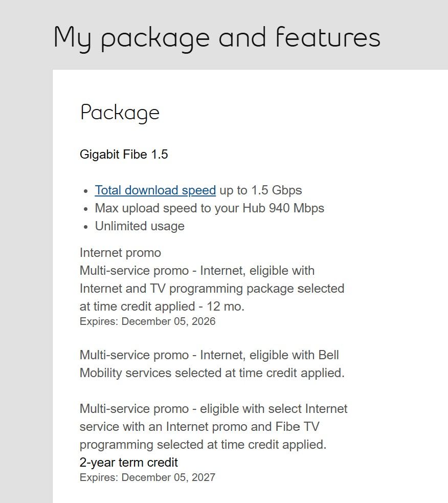Click the Max upload speed 940 Mbps line
This screenshot has width=448, height=503.
(x=209, y=208)
